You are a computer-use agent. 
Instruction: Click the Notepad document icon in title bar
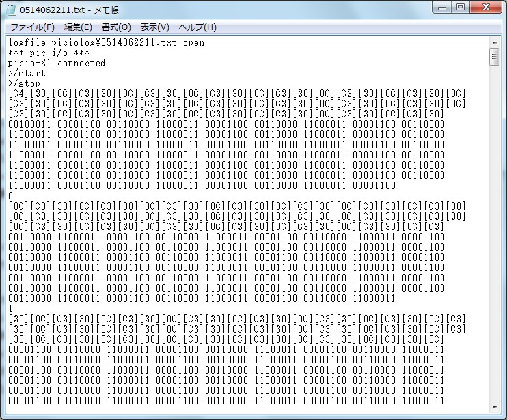pyautogui.click(x=12, y=10)
